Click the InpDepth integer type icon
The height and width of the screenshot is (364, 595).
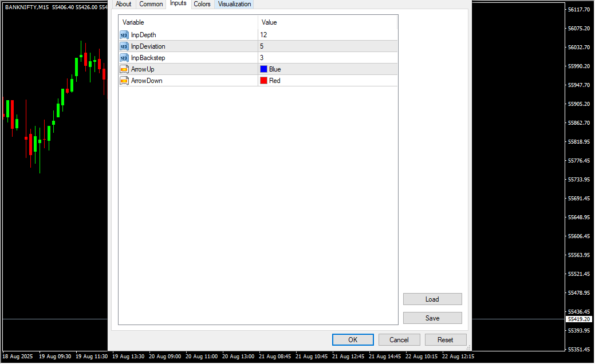(124, 35)
